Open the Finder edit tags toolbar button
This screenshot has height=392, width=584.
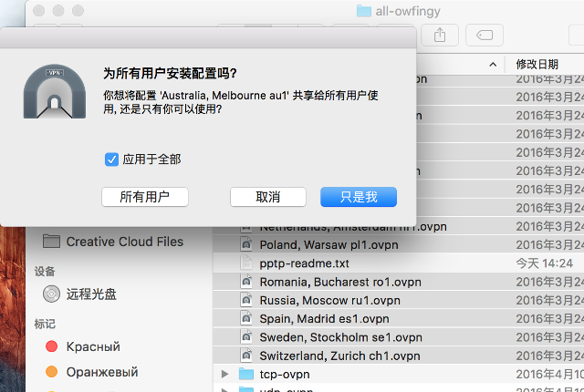click(485, 36)
